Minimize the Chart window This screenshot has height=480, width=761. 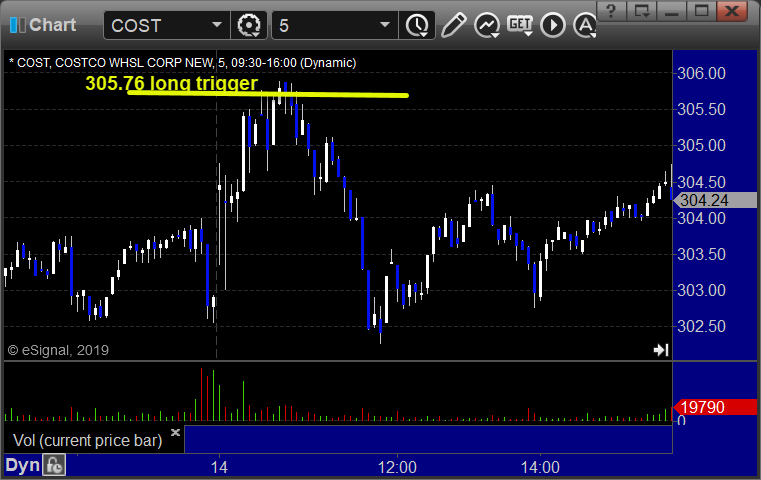click(671, 11)
